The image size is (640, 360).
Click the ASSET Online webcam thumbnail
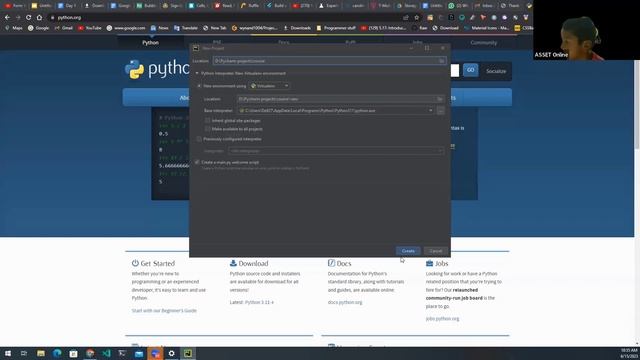[x=587, y=30]
